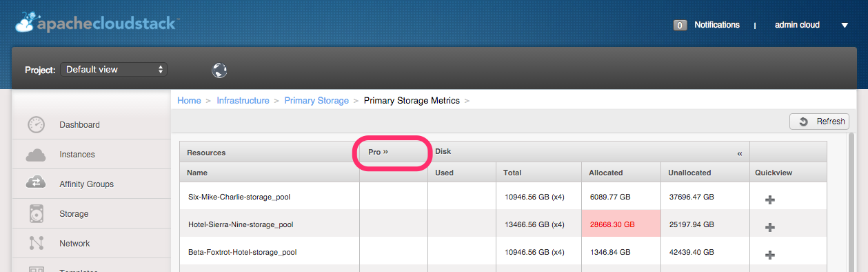
Task: Expand the collapsed Pro » column group
Action: [x=379, y=152]
